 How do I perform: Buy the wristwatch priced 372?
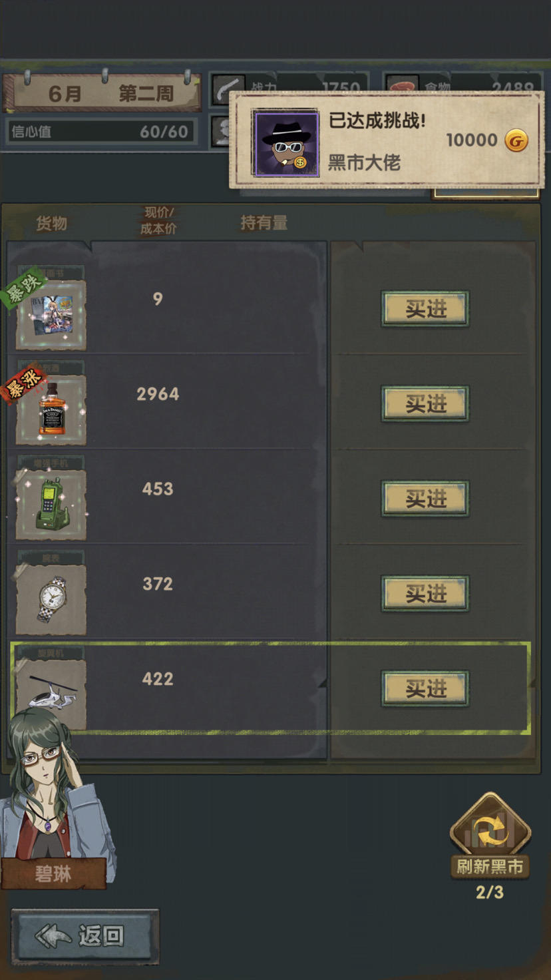[x=425, y=593]
